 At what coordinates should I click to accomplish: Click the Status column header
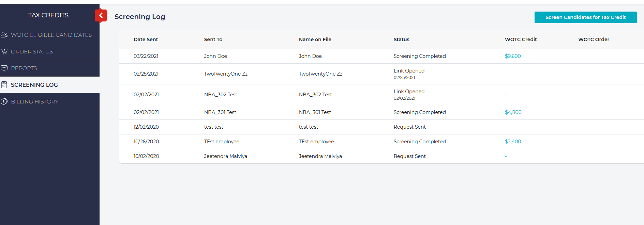tap(401, 39)
